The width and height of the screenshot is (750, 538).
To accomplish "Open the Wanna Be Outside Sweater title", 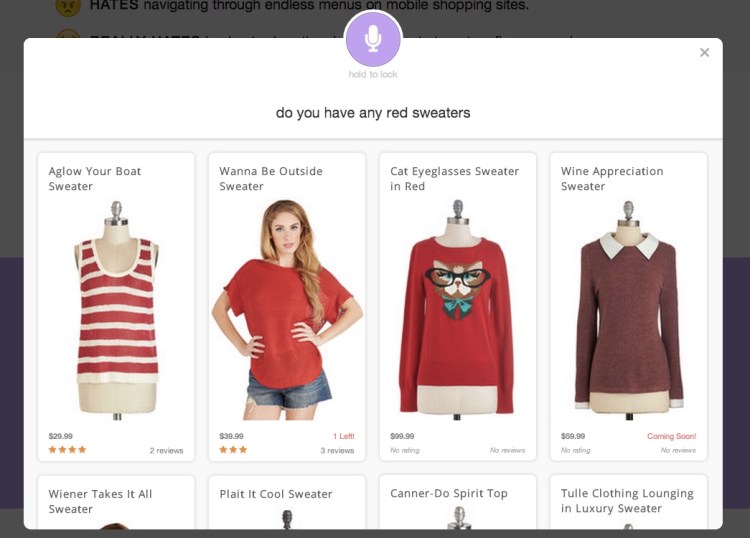I will pyautogui.click(x=271, y=178).
